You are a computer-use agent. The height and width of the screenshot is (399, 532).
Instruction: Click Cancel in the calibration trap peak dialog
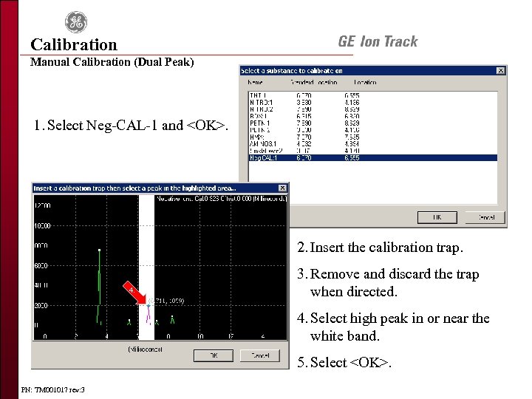click(260, 355)
